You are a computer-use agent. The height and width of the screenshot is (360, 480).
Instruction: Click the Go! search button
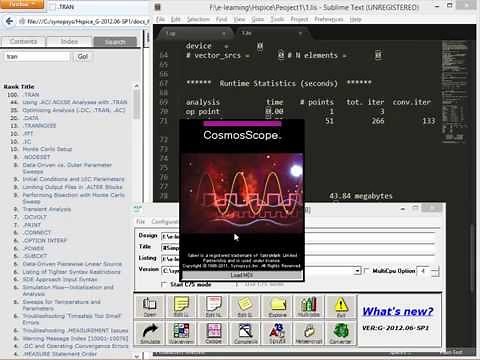pyautogui.click(x=83, y=57)
